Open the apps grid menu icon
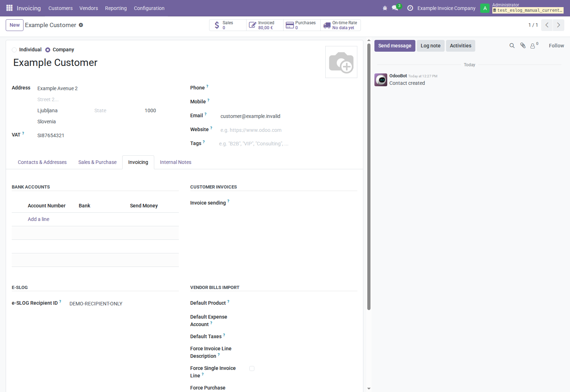This screenshot has height=392, width=570. point(10,8)
